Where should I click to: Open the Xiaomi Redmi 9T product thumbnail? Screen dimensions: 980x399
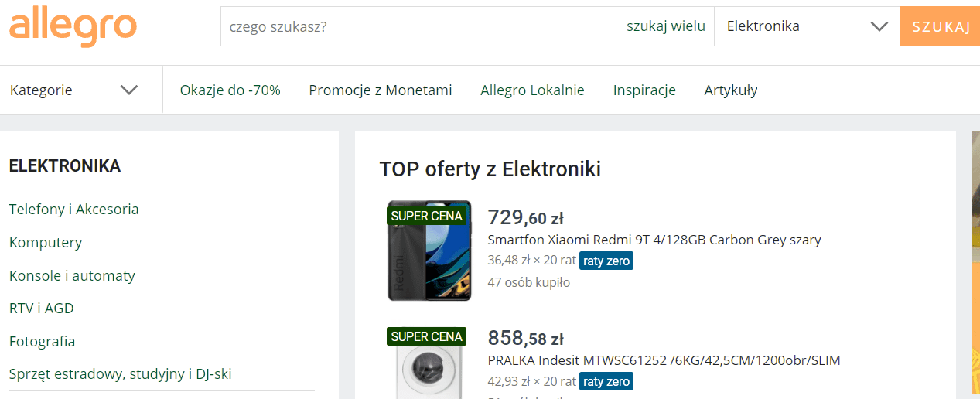[x=429, y=251]
